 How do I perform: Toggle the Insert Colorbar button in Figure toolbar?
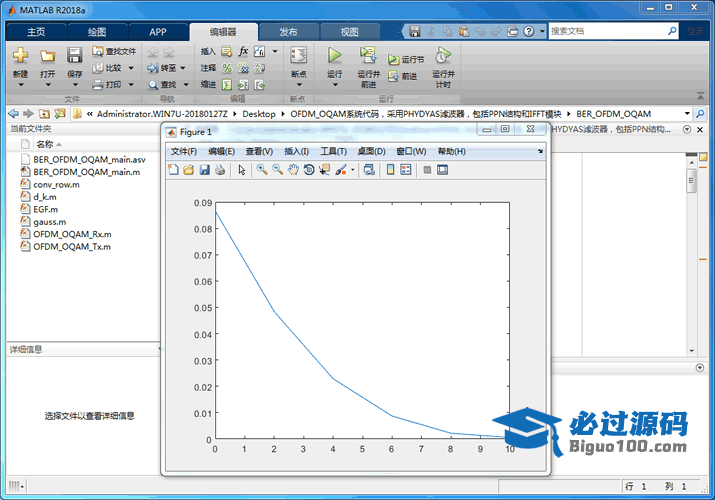coord(391,170)
